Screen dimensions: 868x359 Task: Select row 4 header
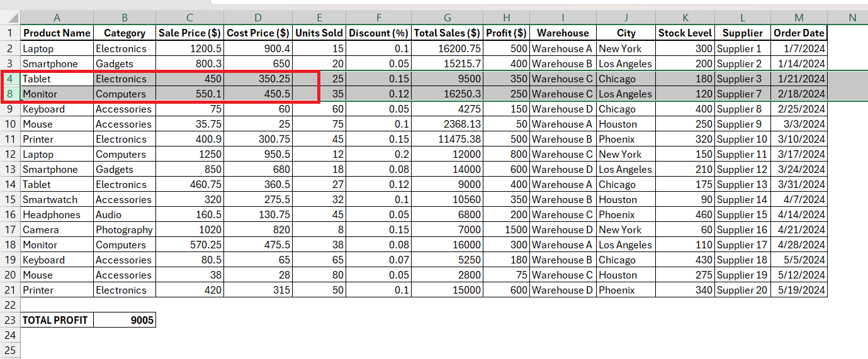[10, 79]
